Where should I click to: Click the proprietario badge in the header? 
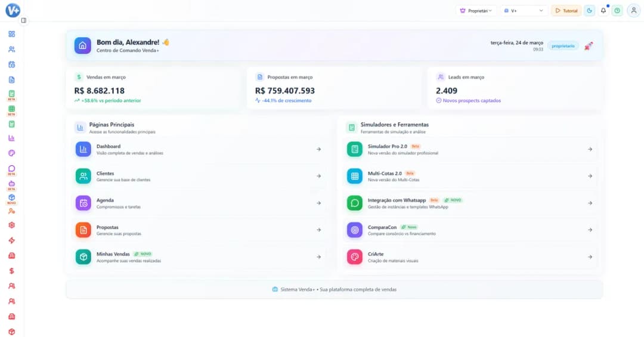pyautogui.click(x=563, y=46)
